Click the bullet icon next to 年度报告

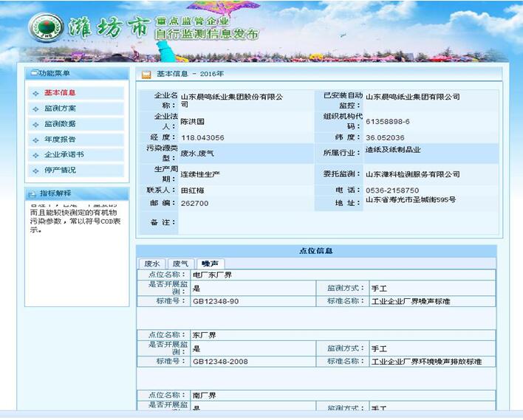(x=35, y=140)
